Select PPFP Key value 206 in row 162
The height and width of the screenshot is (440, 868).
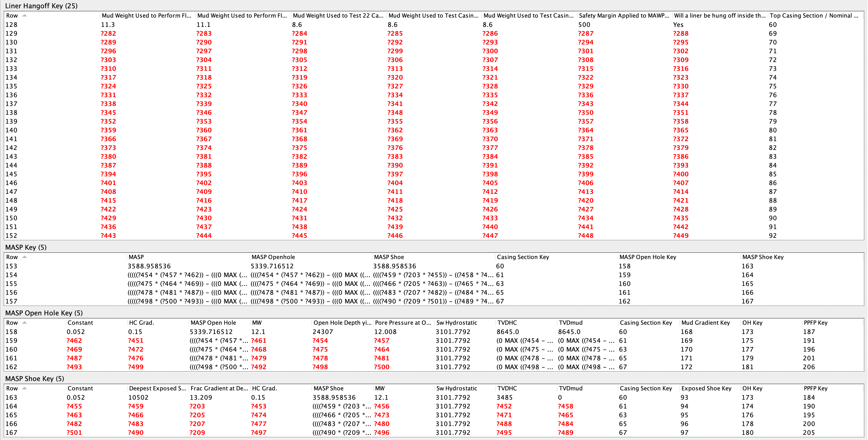(809, 367)
